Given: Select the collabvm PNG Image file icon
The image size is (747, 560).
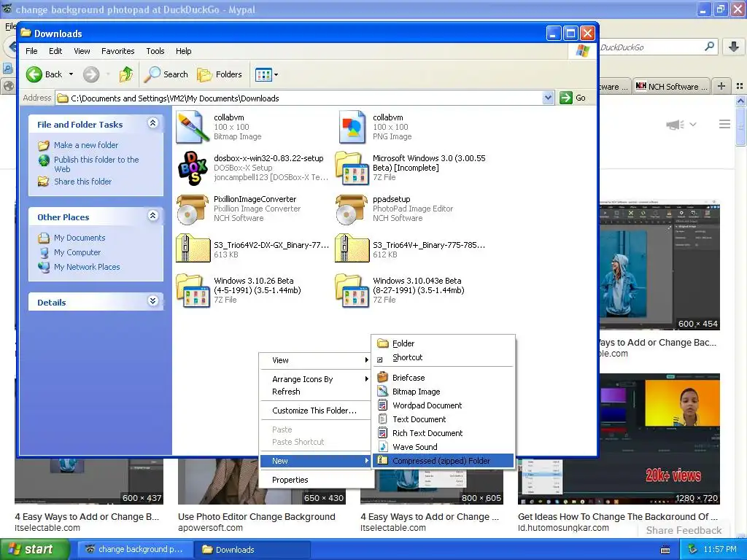Looking at the screenshot, I should click(352, 127).
